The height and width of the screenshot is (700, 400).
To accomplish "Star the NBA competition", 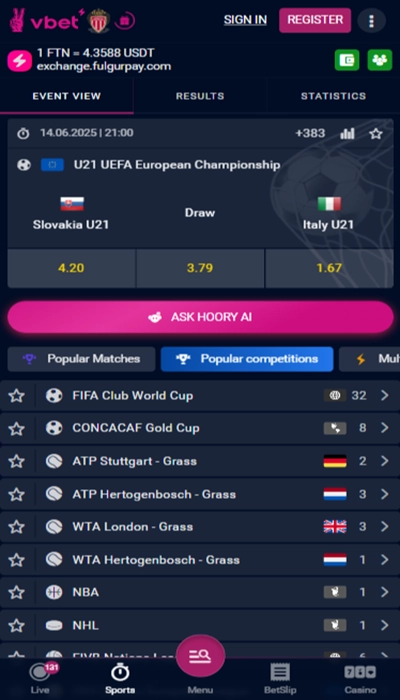I will 17,592.
